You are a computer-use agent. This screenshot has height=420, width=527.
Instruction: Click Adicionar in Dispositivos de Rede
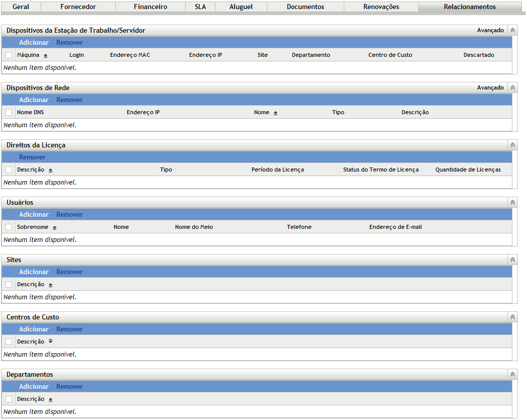34,100
